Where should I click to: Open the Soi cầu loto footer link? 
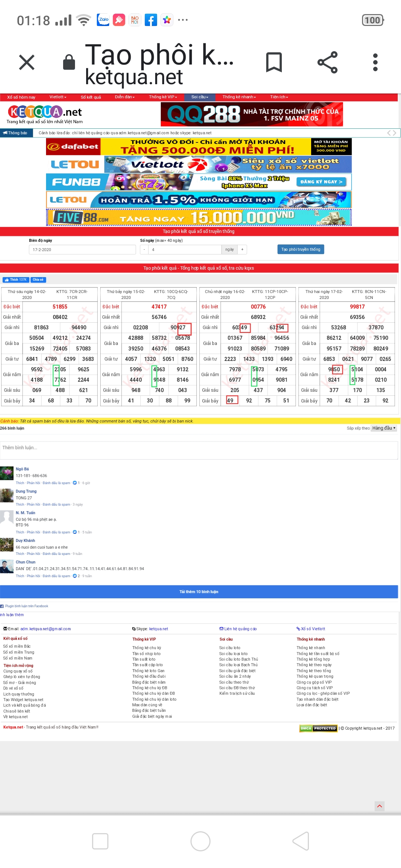[x=229, y=648]
